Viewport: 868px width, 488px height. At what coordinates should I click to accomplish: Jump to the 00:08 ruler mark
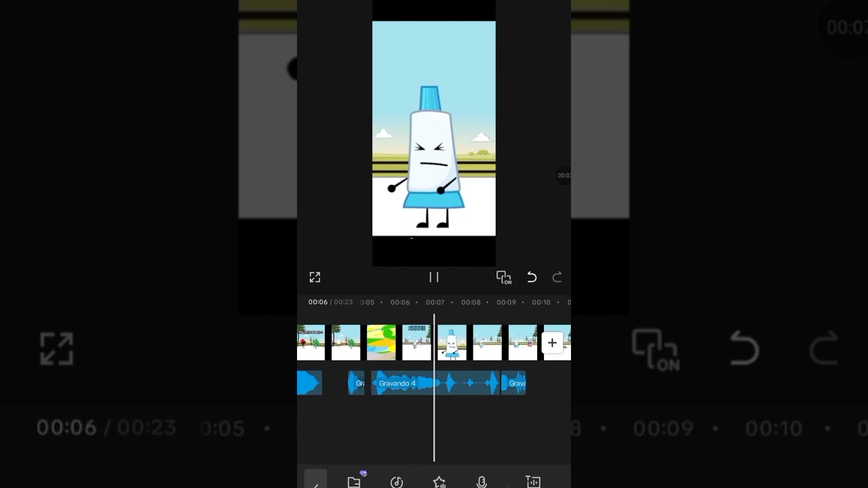click(x=471, y=302)
